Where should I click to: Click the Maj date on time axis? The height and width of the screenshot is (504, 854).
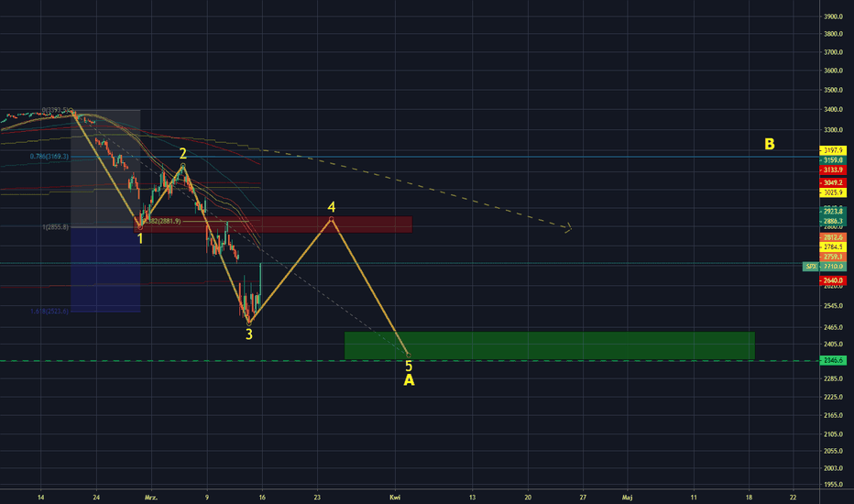pos(628,498)
